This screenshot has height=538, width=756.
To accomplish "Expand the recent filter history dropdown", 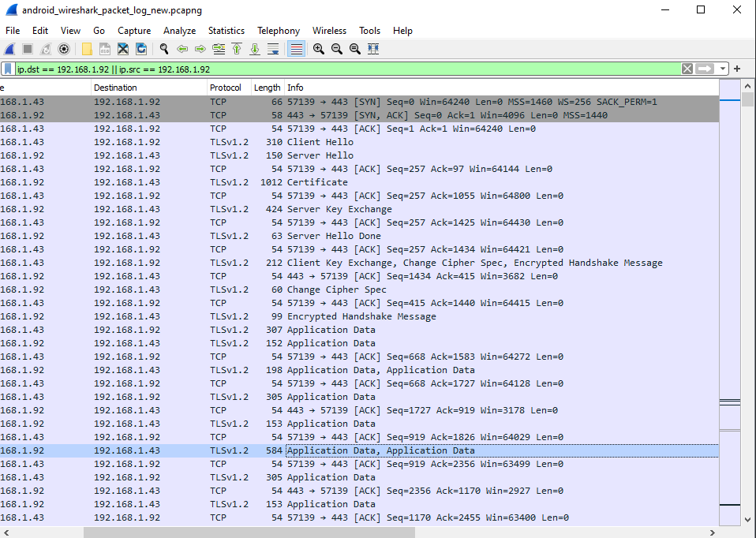I will pos(723,69).
